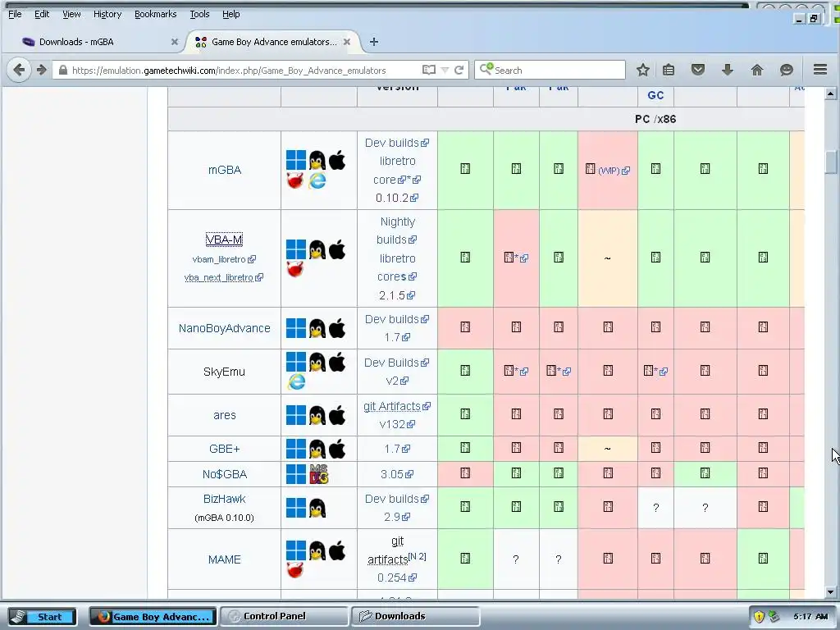Open a new tab with plus button
Viewport: 840px width, 630px height.
(x=374, y=42)
